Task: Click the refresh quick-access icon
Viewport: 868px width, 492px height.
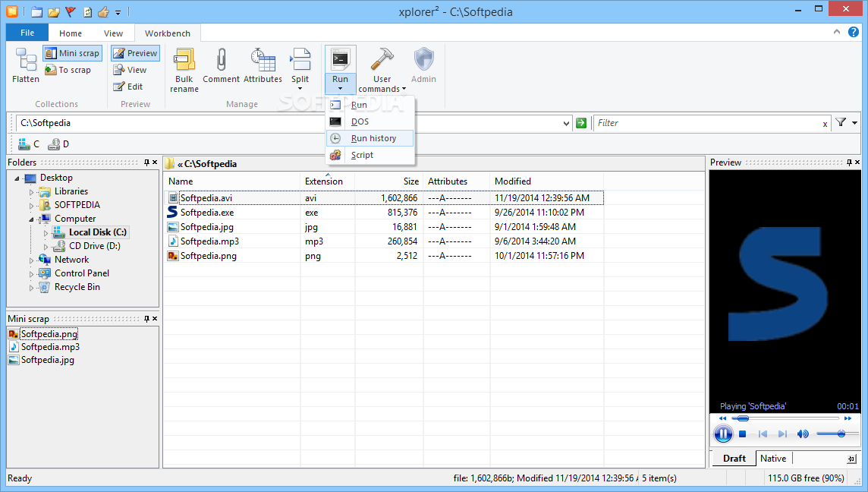Action: coord(87,11)
